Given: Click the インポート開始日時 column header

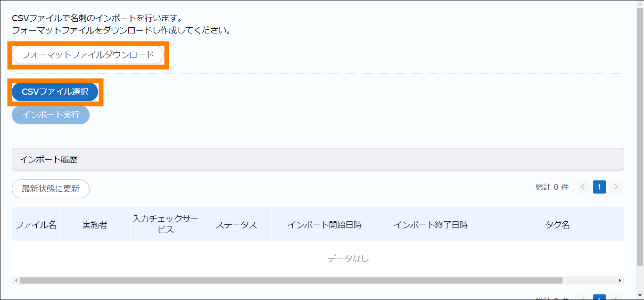Looking at the screenshot, I should pos(324,225).
